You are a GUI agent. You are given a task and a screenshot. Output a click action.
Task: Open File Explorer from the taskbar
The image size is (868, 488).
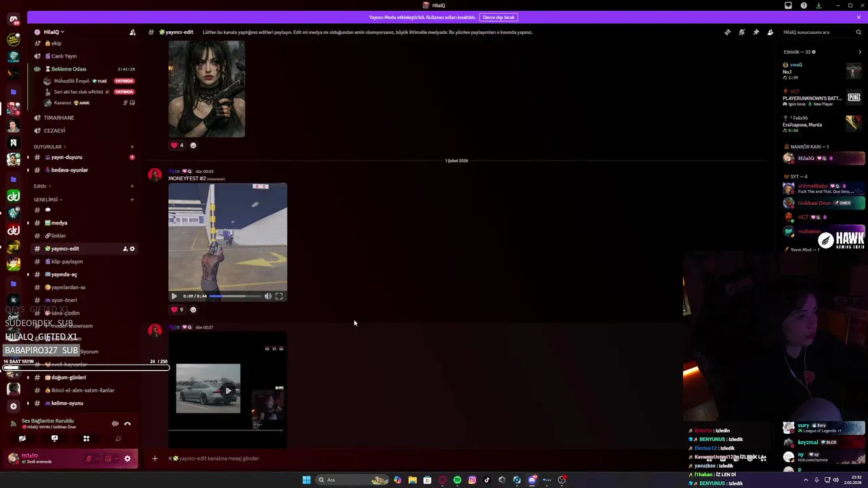coord(412,480)
